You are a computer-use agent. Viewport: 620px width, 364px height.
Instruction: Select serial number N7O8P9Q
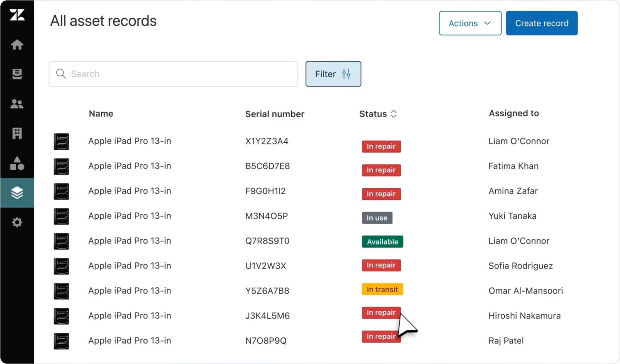266,341
